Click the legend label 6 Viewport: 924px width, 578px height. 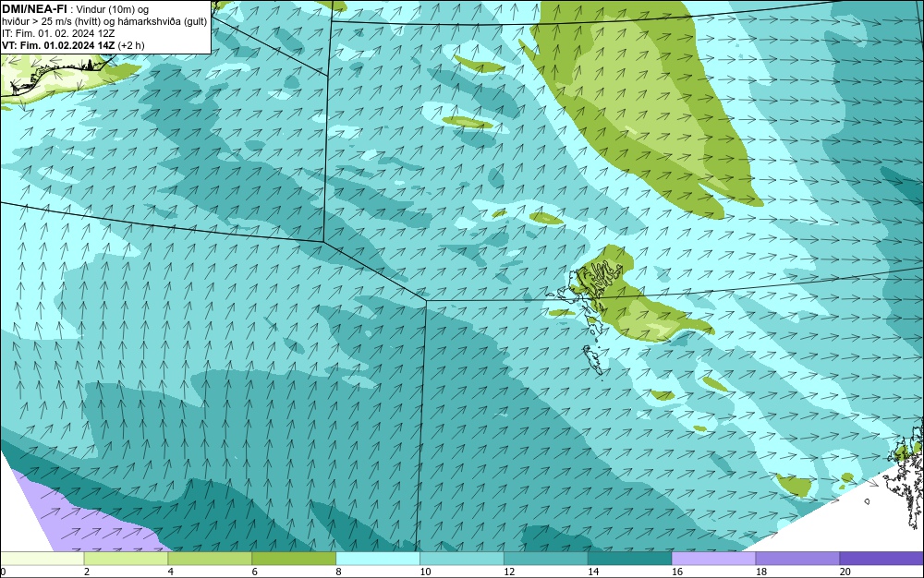[x=255, y=572]
